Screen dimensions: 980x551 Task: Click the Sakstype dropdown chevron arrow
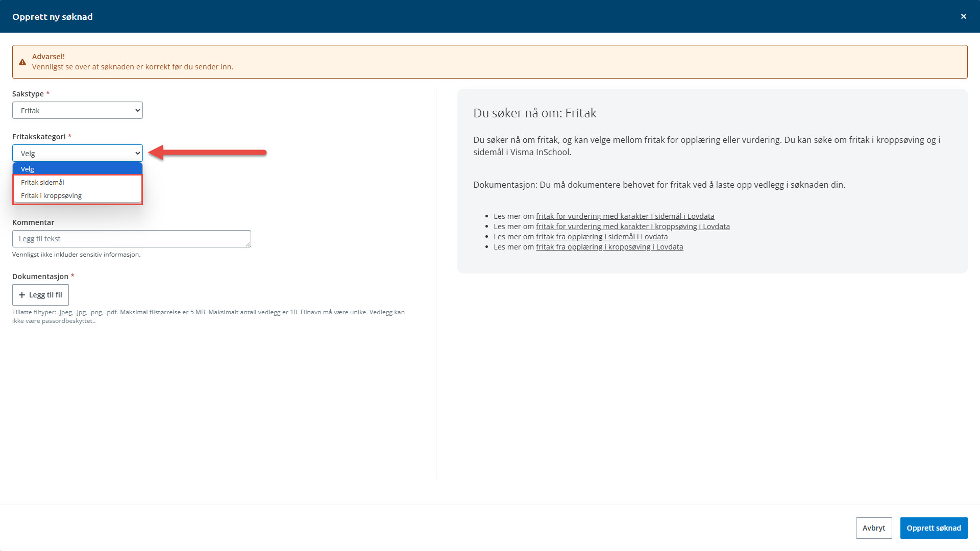(137, 110)
